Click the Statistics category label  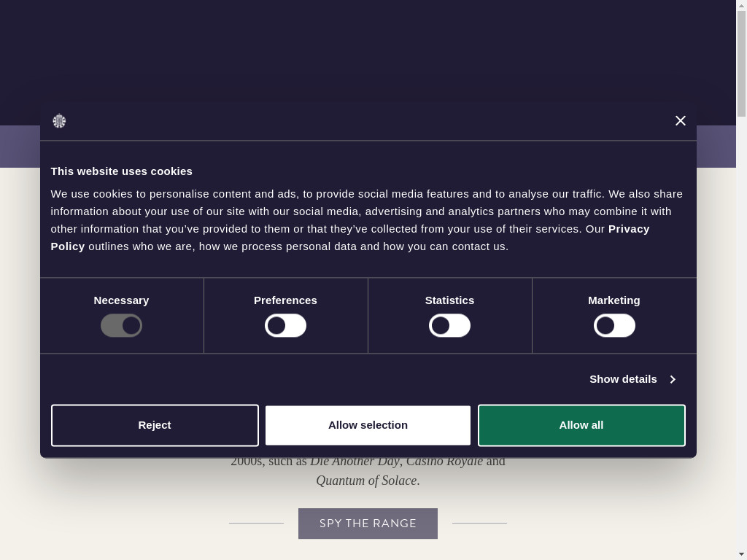(x=449, y=300)
